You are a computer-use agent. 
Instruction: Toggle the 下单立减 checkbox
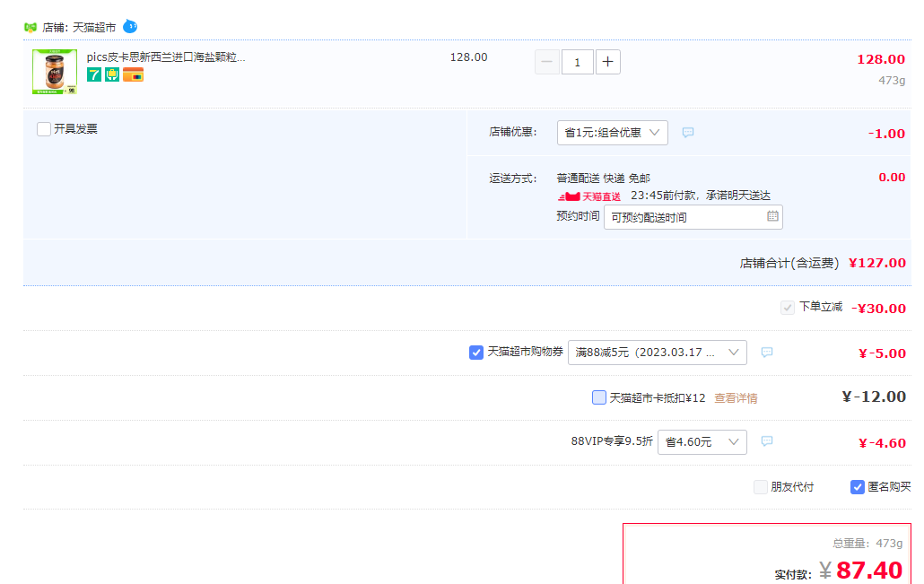(x=788, y=308)
